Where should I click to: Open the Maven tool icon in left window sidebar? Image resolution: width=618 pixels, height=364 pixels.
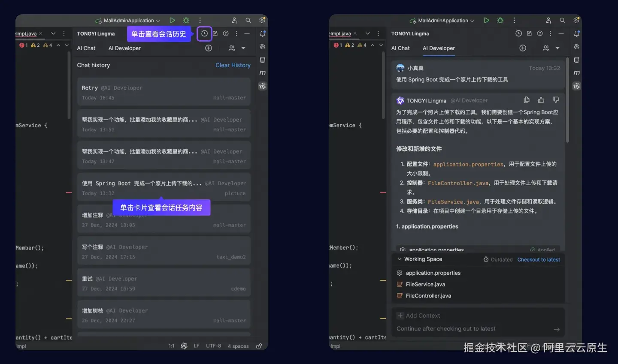tap(263, 73)
